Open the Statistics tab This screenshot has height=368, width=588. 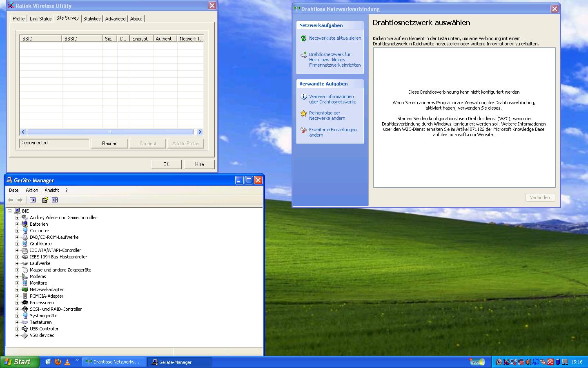pyautogui.click(x=92, y=19)
